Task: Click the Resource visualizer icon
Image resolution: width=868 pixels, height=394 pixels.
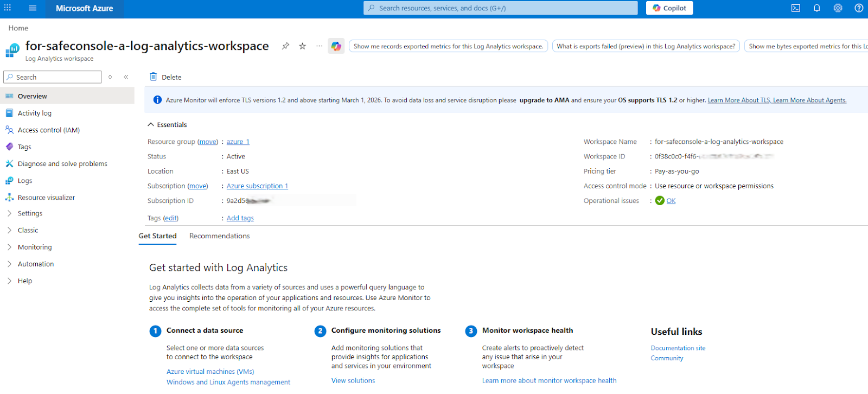Action: 9,198
